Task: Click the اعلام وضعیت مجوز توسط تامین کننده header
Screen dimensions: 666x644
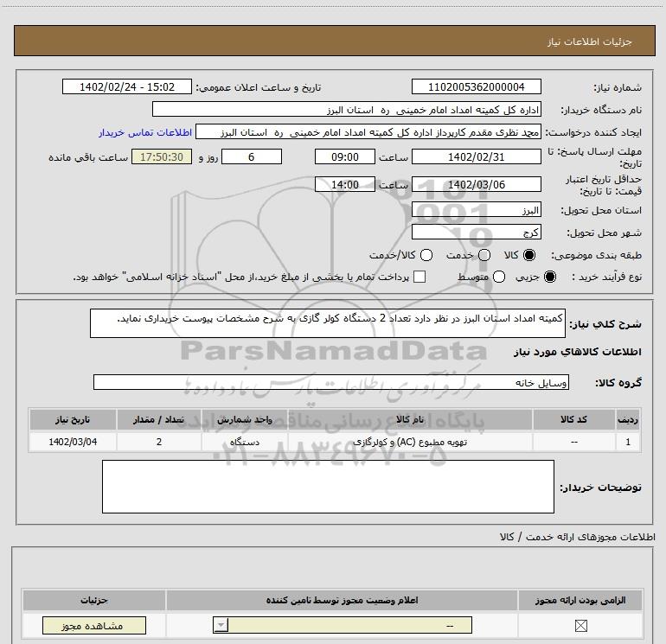Action: tap(342, 600)
